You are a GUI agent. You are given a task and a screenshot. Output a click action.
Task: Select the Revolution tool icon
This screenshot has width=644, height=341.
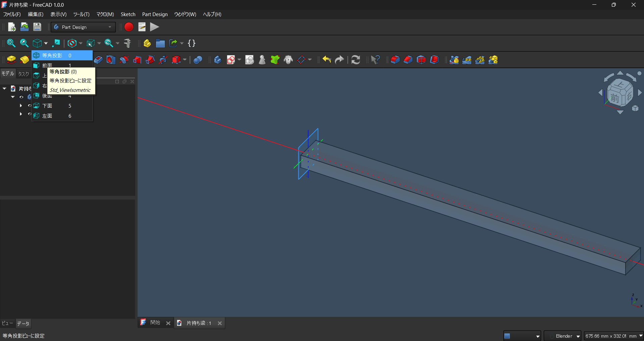click(x=24, y=60)
